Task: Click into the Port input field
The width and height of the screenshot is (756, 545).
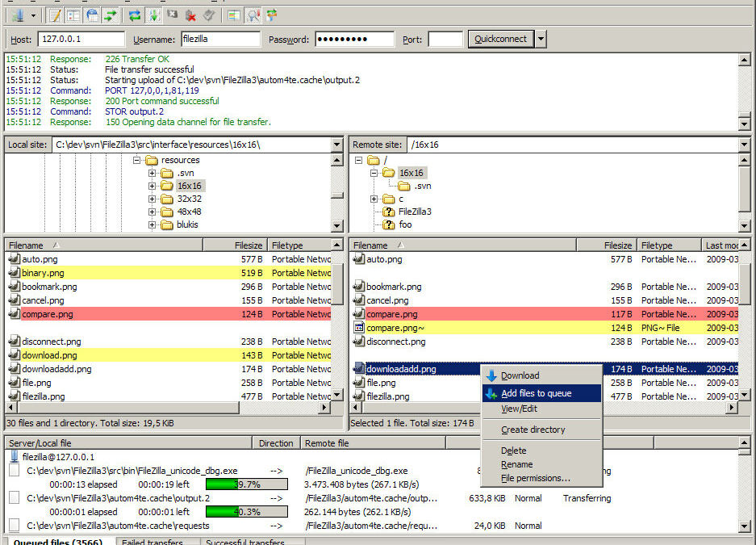Action: coord(445,39)
